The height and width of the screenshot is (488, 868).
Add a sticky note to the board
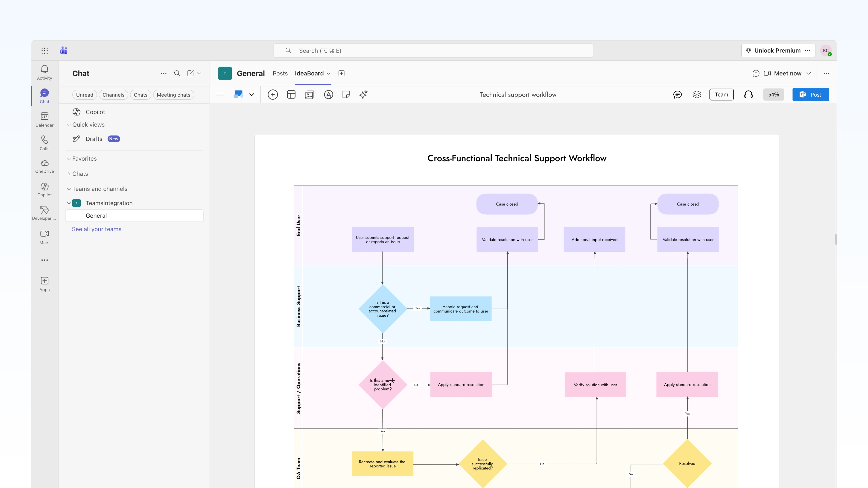346,95
